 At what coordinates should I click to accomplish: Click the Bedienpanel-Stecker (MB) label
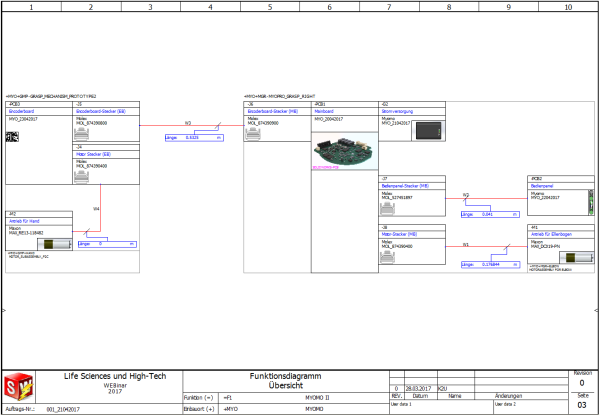click(x=405, y=186)
